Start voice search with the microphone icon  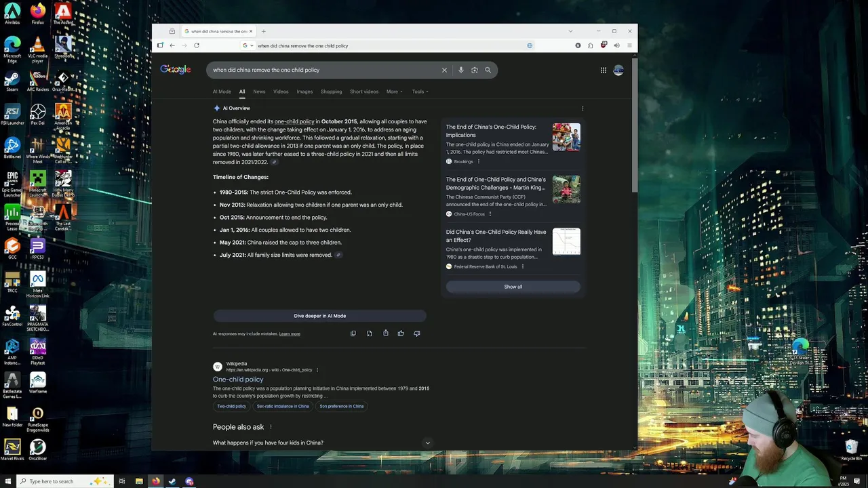460,70
